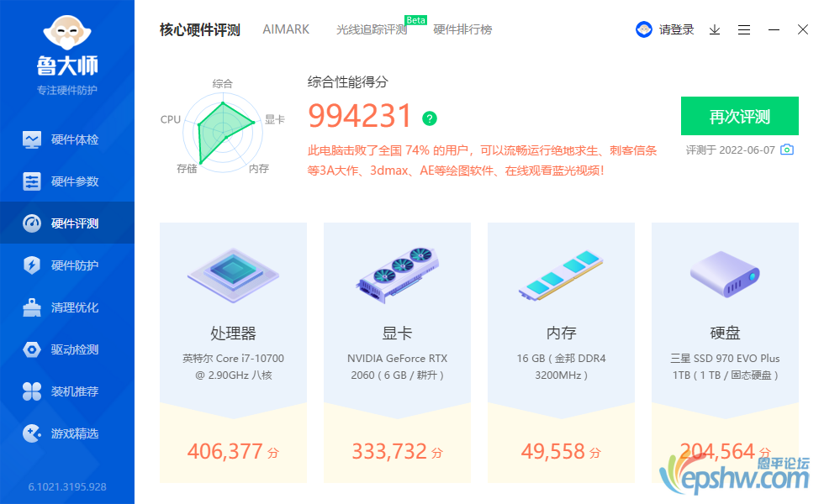Viewport: 824px width, 504px height.
Task: Open 驱动检测 in the sidebar
Action: tap(67, 349)
